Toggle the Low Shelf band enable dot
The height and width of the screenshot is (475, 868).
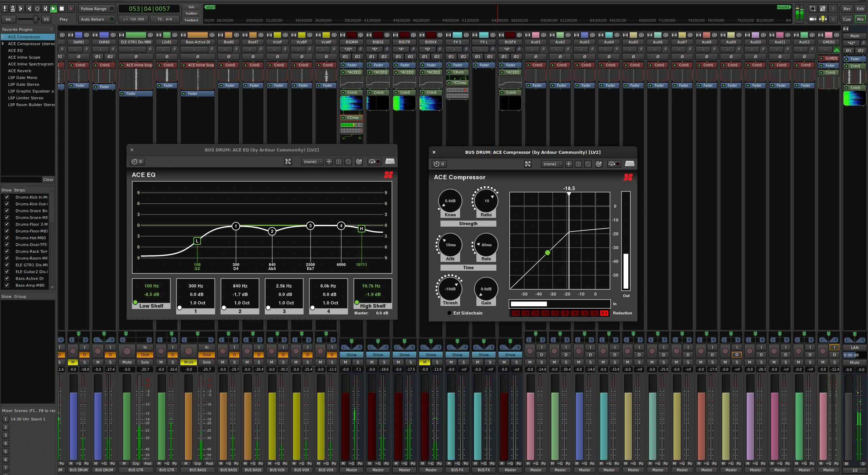pos(135,302)
